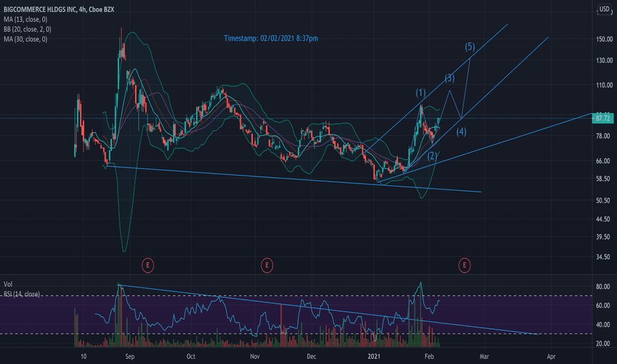617x364 pixels.
Task: Click the earnings E marker near September
Action: (x=148, y=265)
